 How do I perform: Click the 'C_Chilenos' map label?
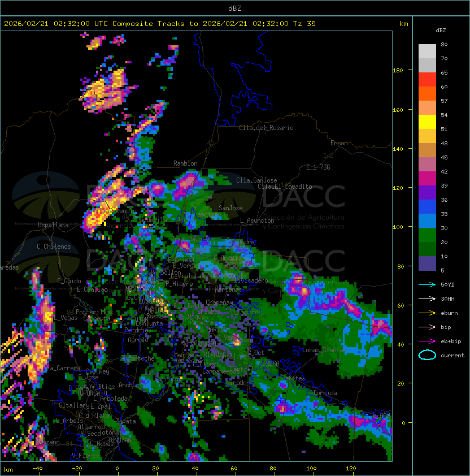click(x=54, y=246)
